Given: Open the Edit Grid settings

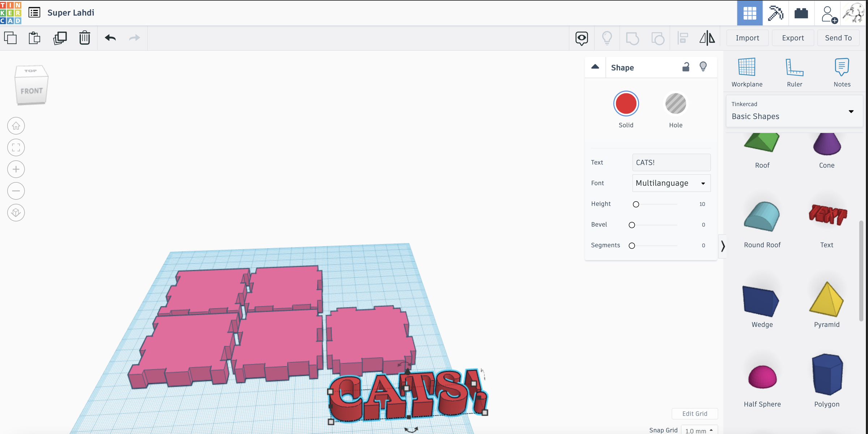Looking at the screenshot, I should tap(694, 413).
